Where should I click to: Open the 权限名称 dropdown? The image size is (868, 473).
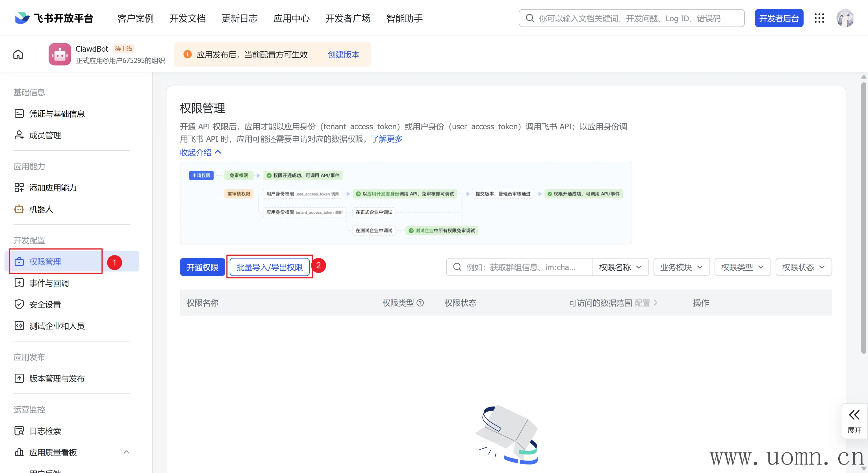point(620,267)
